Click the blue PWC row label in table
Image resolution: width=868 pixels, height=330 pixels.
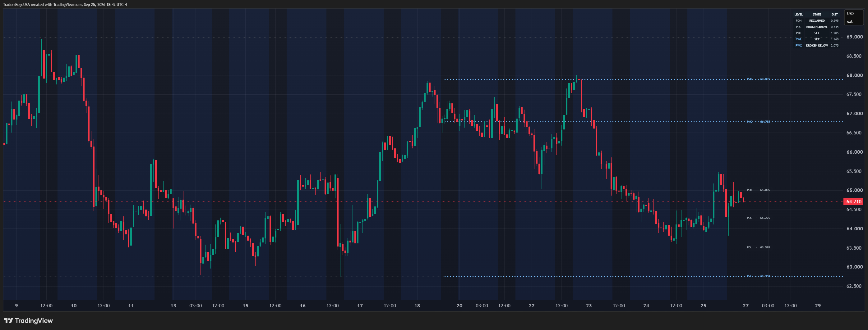799,46
